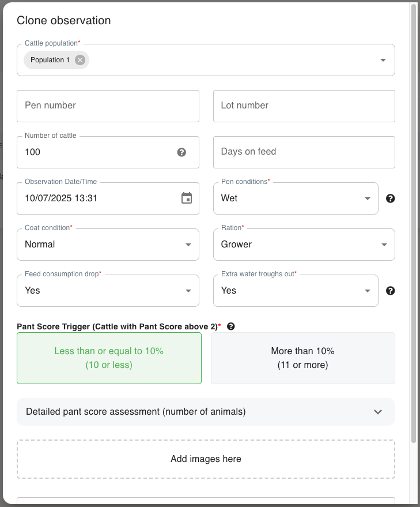Click help icon beside Extra water troughs

[x=390, y=291]
